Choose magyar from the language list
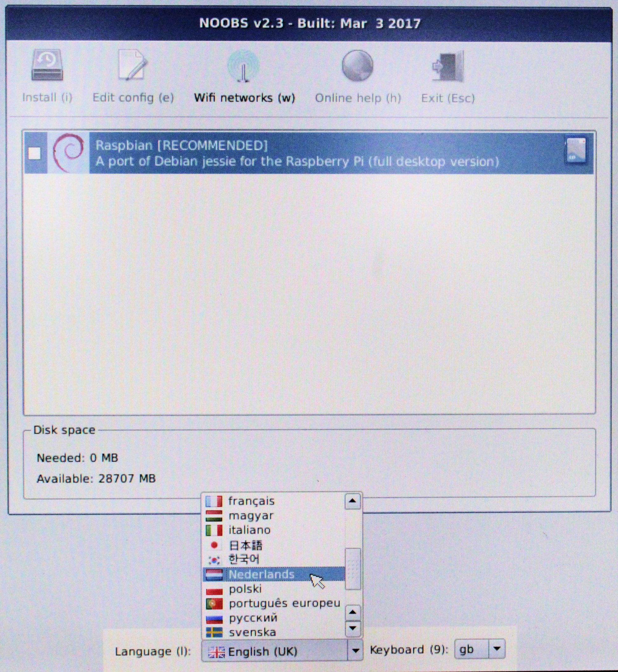The height and width of the screenshot is (672, 618). coord(273,516)
